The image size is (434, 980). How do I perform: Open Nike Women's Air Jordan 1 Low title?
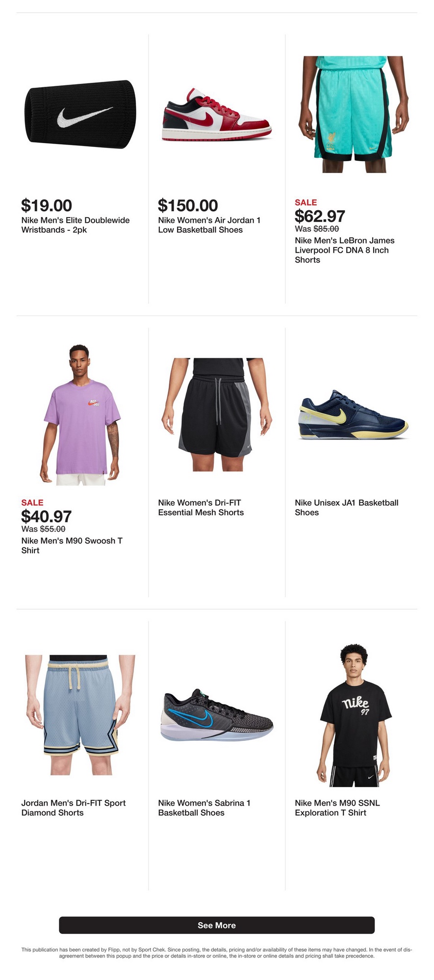pyautogui.click(x=209, y=225)
